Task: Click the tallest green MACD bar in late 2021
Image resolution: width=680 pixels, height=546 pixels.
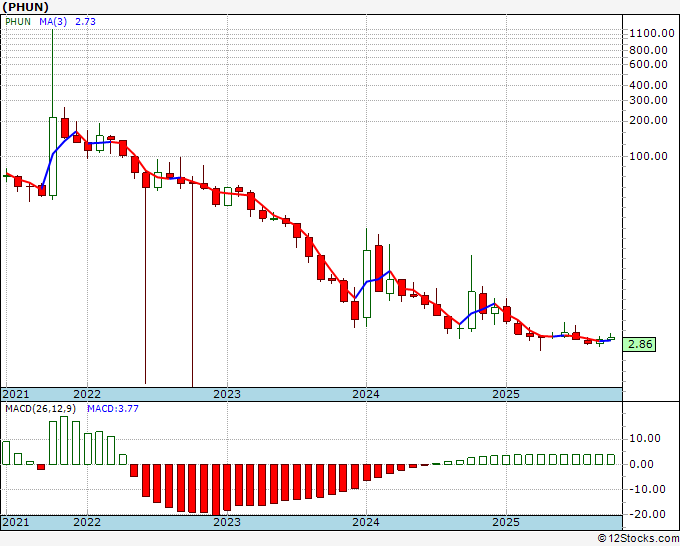Action: [x=64, y=440]
